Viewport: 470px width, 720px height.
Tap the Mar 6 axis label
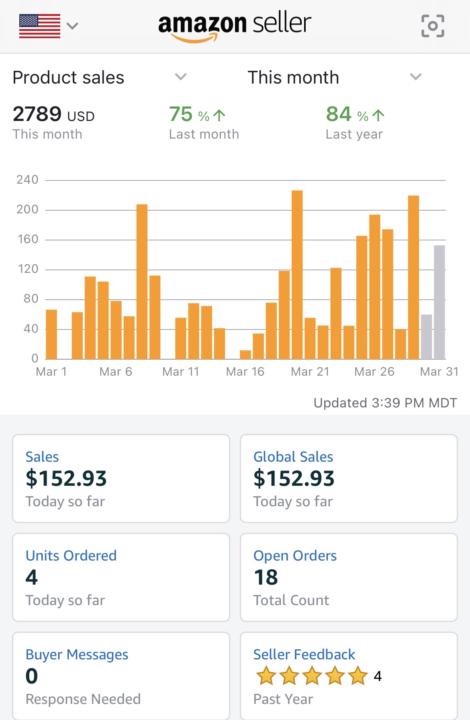116,371
